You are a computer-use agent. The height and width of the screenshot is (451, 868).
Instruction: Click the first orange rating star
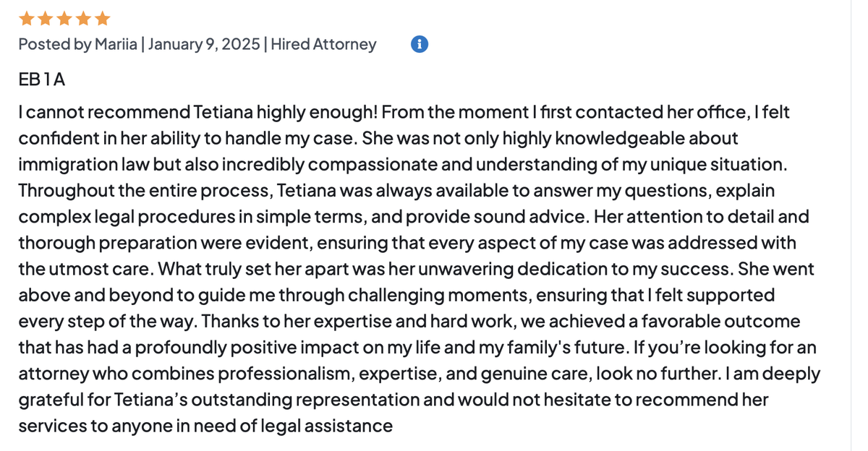click(x=26, y=17)
